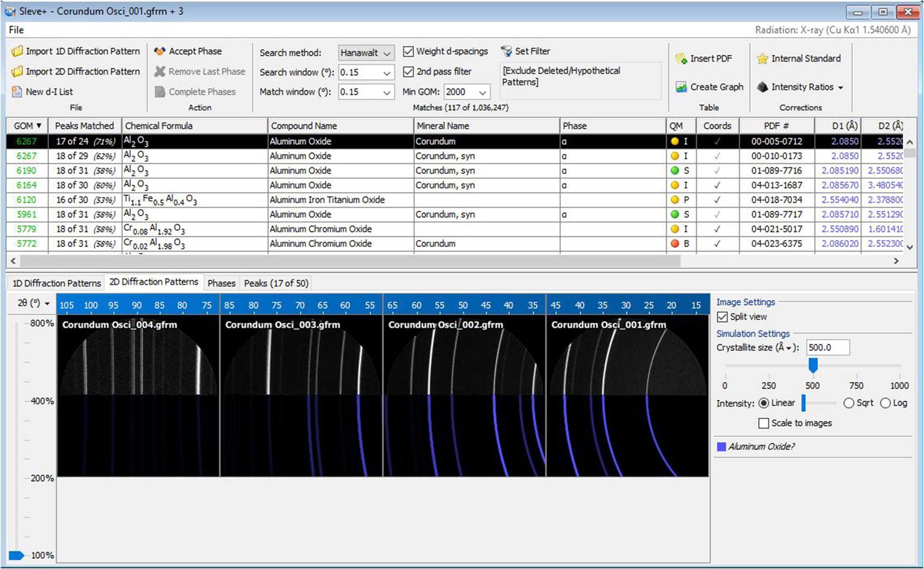This screenshot has width=924, height=569.
Task: Click the Accept Phase icon
Action: [x=160, y=51]
